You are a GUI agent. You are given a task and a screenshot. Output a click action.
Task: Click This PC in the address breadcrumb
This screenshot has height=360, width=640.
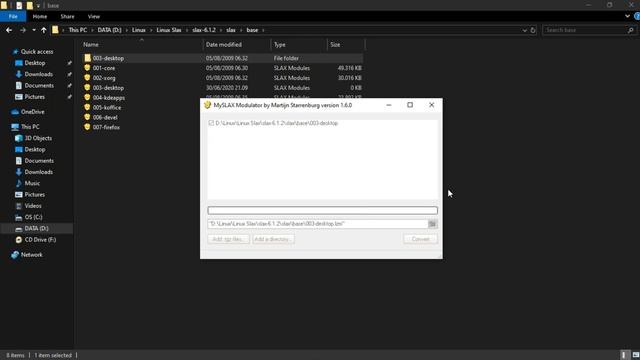tap(78, 30)
